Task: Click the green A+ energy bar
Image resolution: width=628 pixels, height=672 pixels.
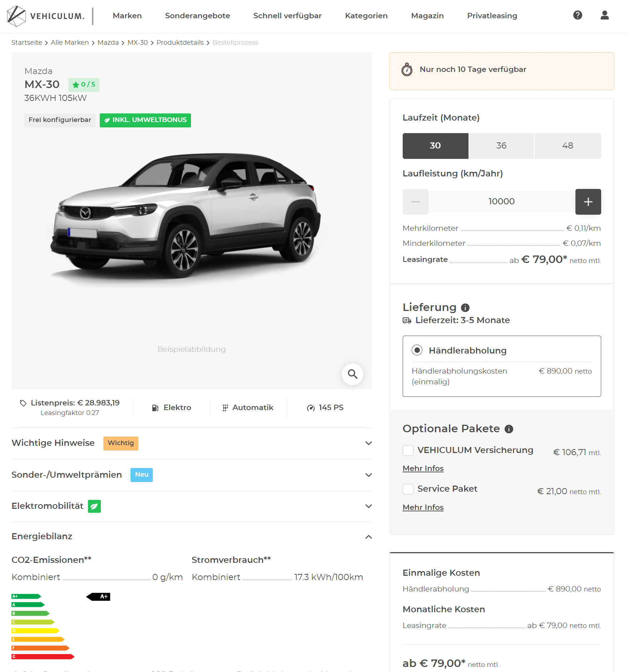Action: [26, 596]
